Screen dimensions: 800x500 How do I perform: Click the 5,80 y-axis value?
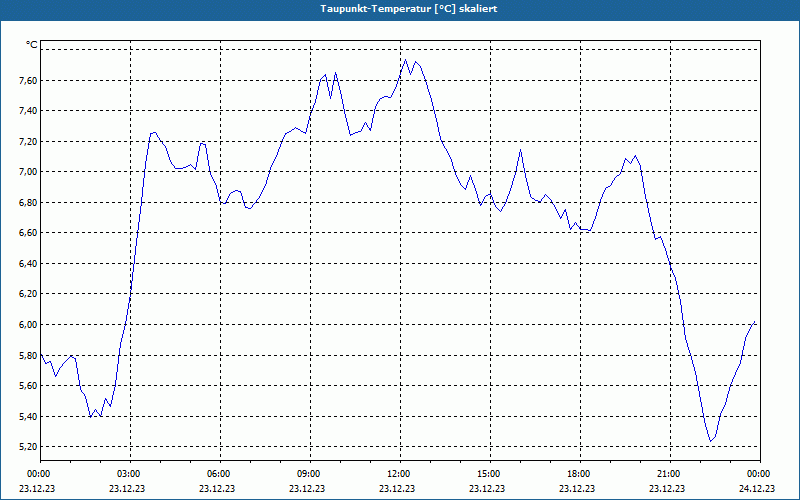[x=28, y=355]
